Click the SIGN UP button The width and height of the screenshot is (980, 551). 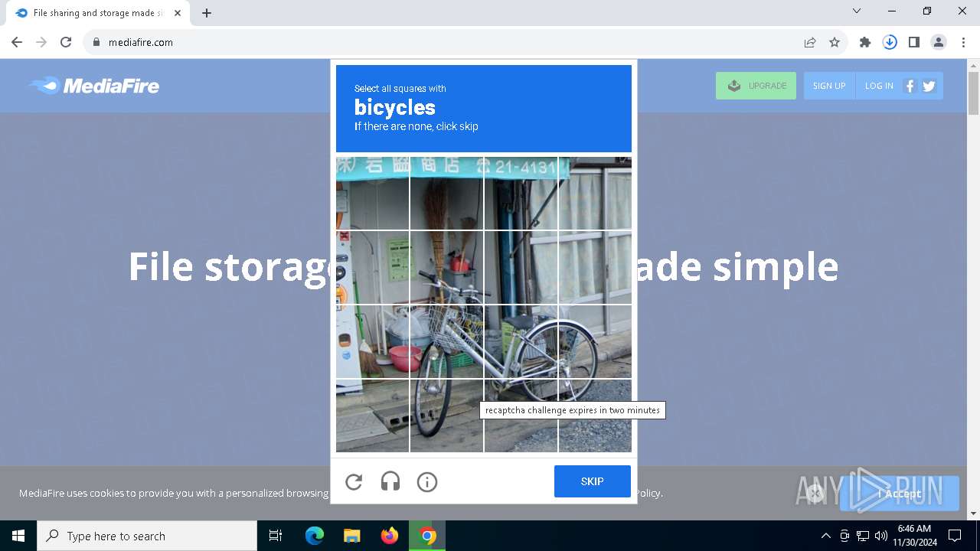(829, 86)
